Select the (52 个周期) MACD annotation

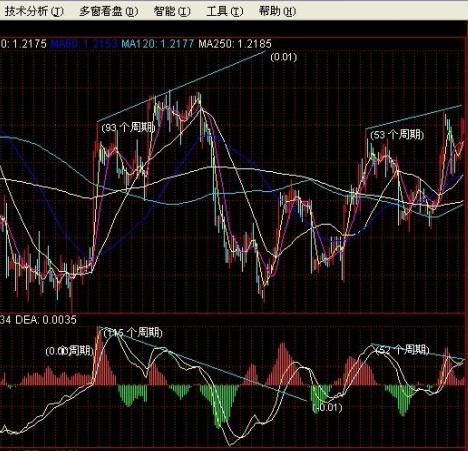tap(402, 350)
